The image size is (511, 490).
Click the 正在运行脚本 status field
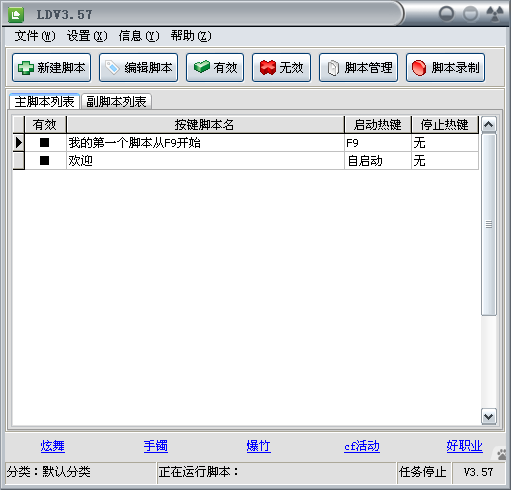coord(277,472)
